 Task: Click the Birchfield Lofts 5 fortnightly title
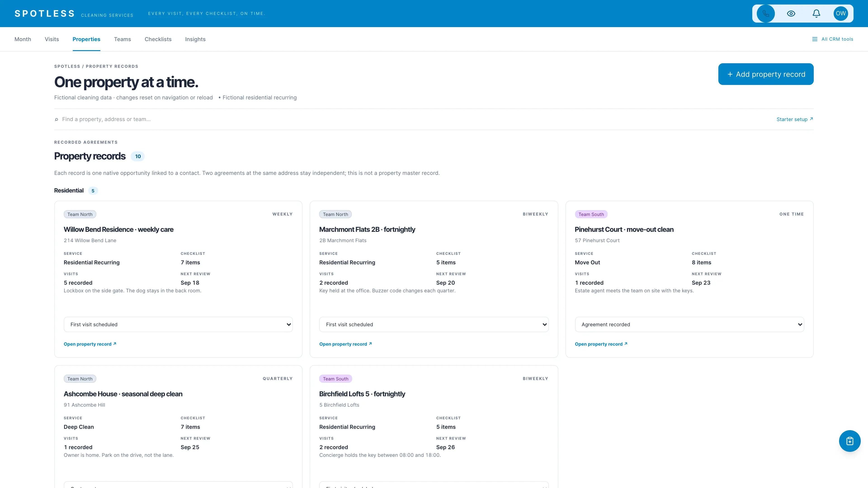tap(362, 394)
